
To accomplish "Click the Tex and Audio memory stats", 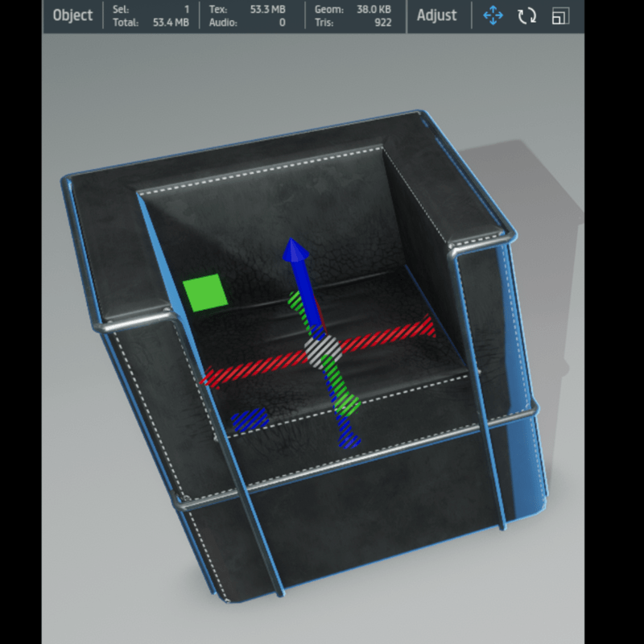I will [247, 16].
